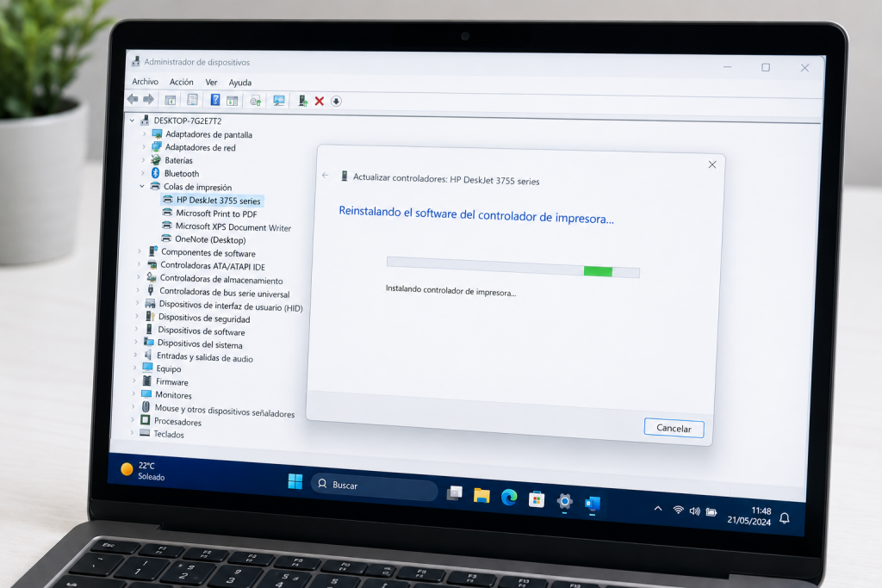Click the driver installation progress bar

(x=513, y=268)
